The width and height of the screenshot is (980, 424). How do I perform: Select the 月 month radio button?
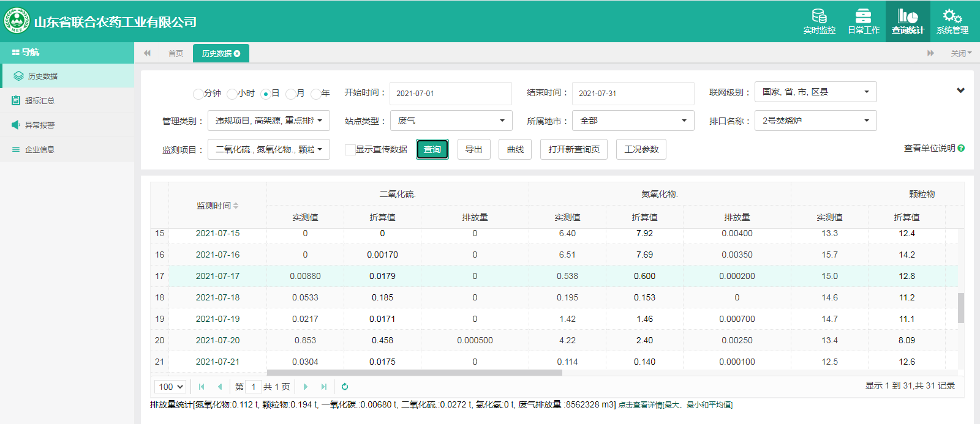290,94
